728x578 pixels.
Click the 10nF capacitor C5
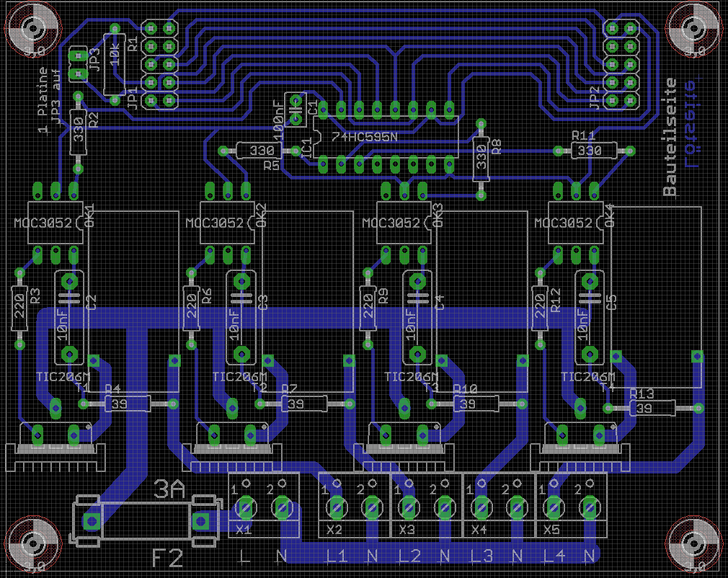point(590,318)
